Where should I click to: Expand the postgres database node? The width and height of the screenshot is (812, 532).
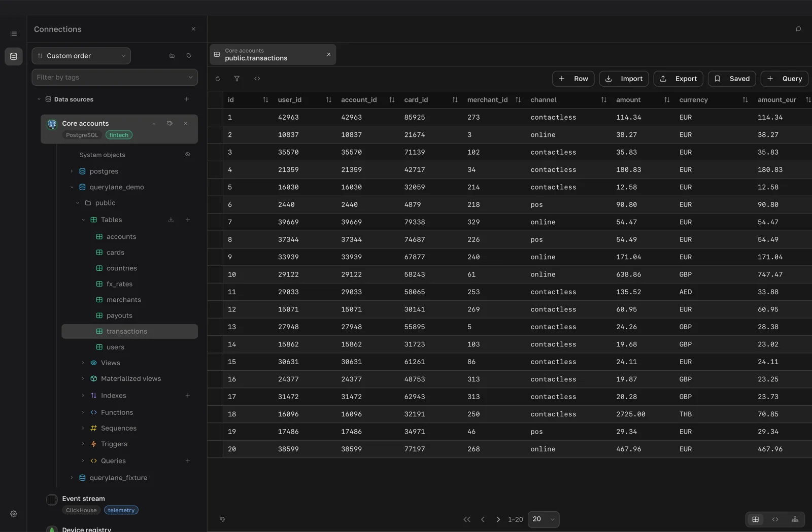point(72,171)
